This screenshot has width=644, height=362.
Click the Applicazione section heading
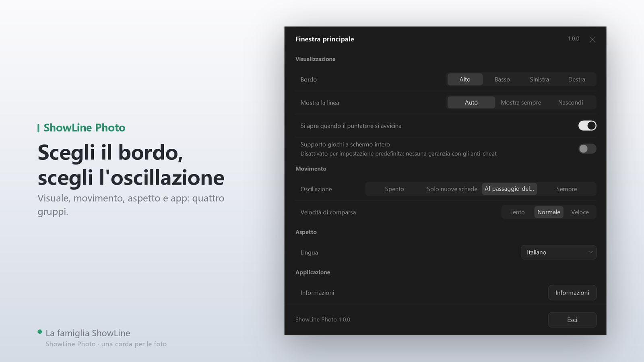click(x=313, y=272)
